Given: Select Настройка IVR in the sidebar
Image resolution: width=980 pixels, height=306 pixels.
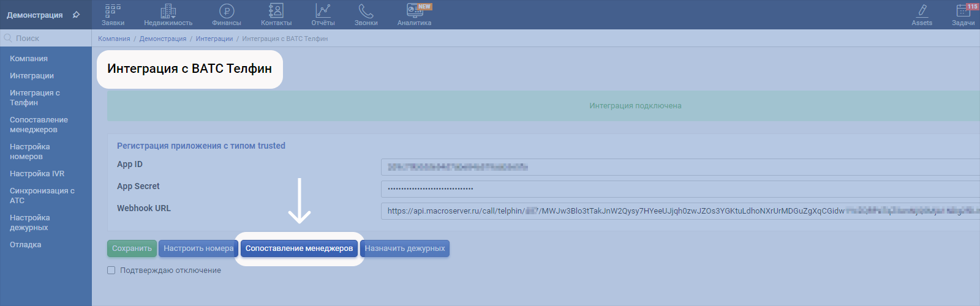Looking at the screenshot, I should click(37, 174).
